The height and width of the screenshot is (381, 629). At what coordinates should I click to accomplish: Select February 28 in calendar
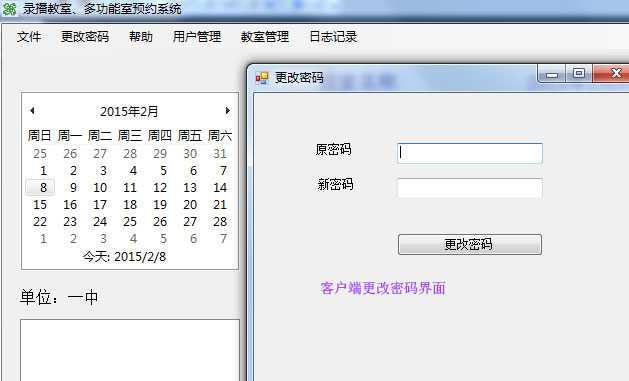point(220,221)
